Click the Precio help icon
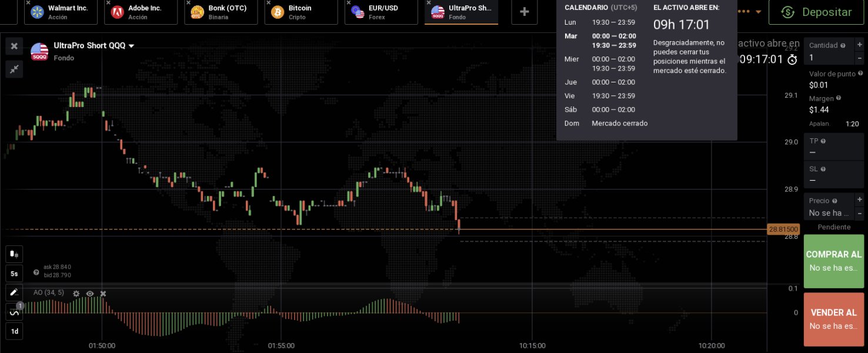This screenshot has height=353, width=868. [836, 201]
